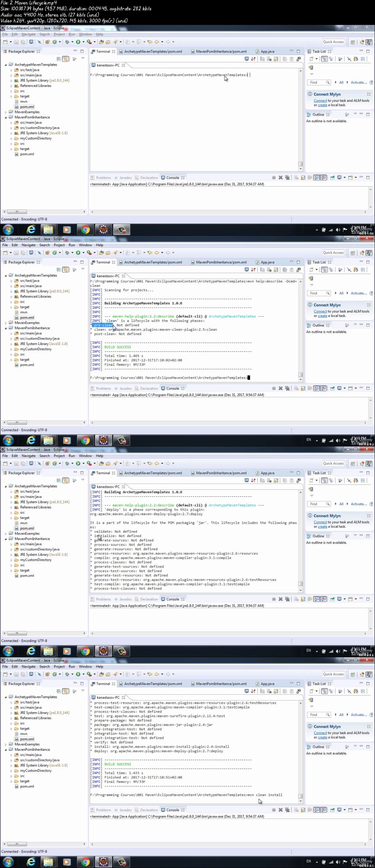Click Eclipse taskbar icon in 00:02:52 frame
375x868 pixels.
104,651
